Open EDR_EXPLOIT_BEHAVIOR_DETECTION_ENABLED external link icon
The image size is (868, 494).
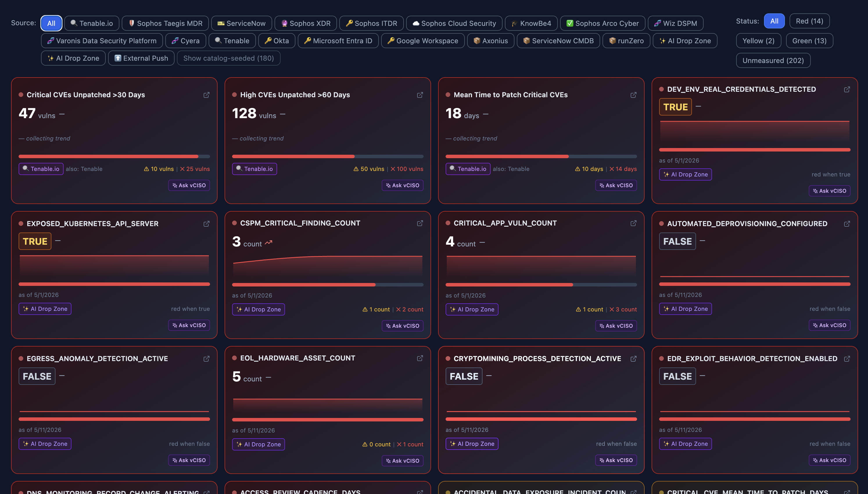(847, 359)
